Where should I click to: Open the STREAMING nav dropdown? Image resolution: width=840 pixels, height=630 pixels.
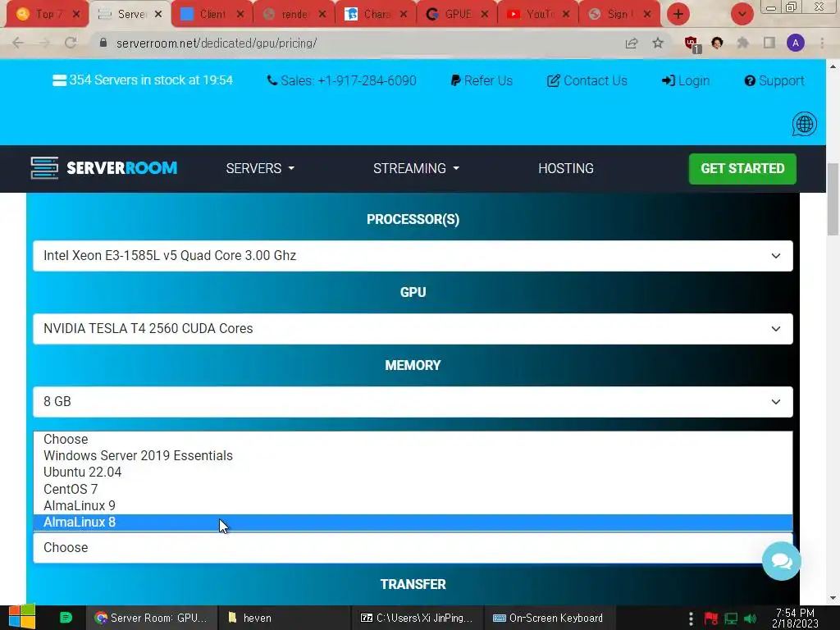(x=416, y=168)
